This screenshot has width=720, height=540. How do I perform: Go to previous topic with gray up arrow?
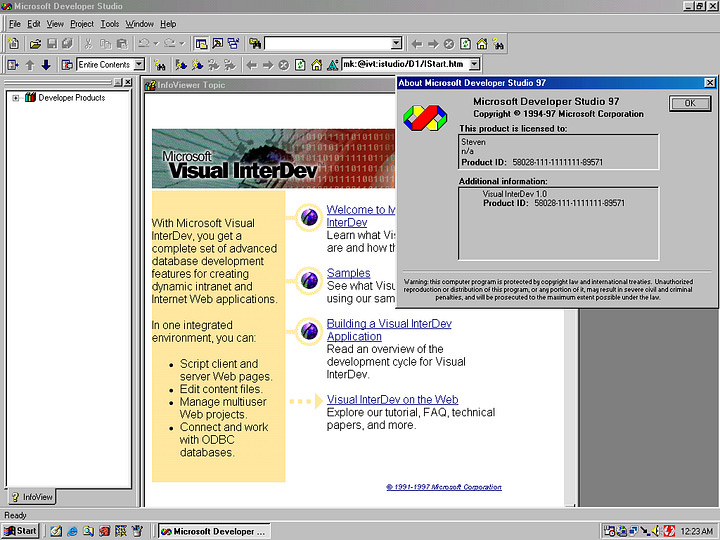30,65
